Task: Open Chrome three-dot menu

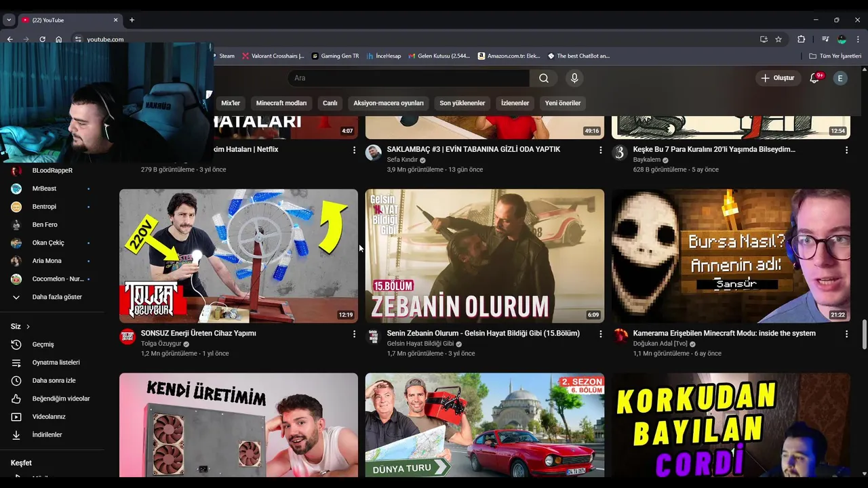Action: pos(858,39)
